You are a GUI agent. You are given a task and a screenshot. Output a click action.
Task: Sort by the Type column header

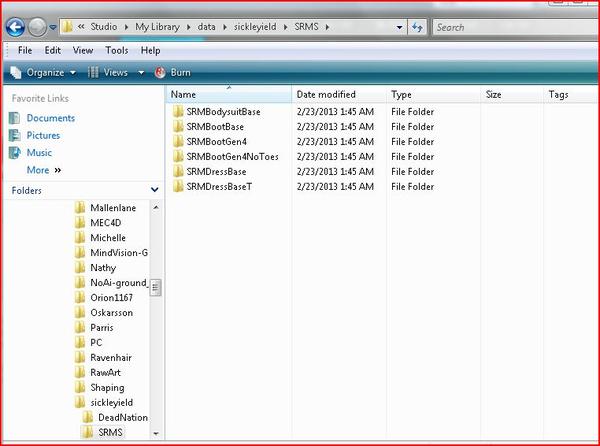(434, 94)
